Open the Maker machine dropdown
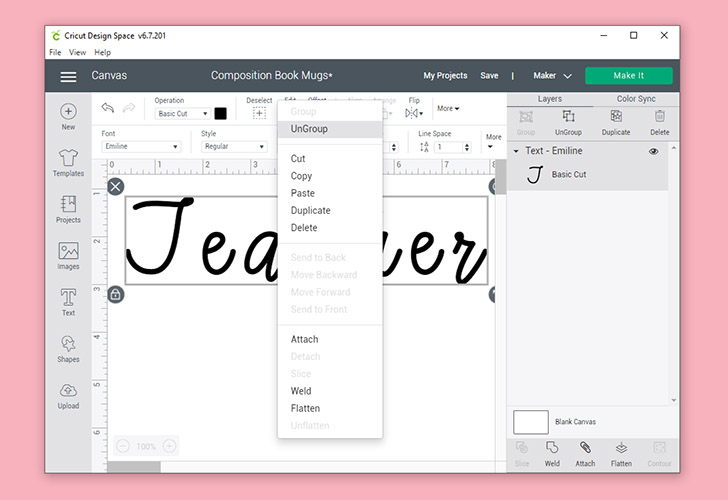The width and height of the screenshot is (728, 500). (552, 76)
